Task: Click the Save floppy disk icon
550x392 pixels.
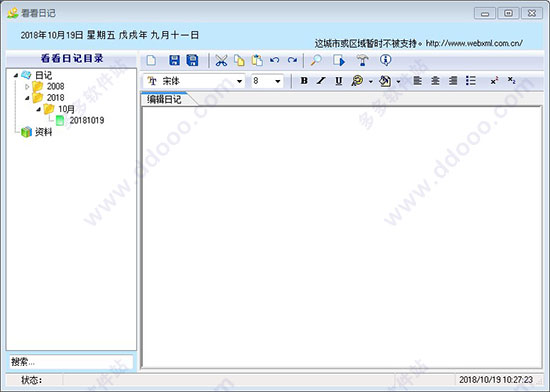Action: (x=174, y=60)
